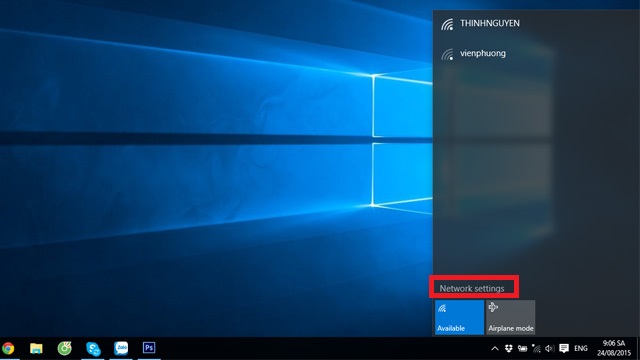Viewport: 640px width, 360px height.
Task: Open Google Chrome from the taskbar
Action: [8, 348]
